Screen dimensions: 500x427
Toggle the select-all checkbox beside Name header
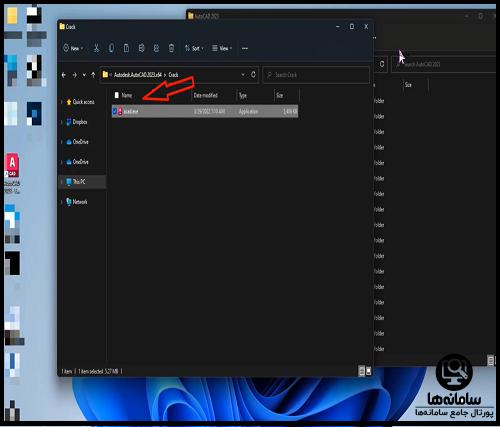click(x=117, y=95)
